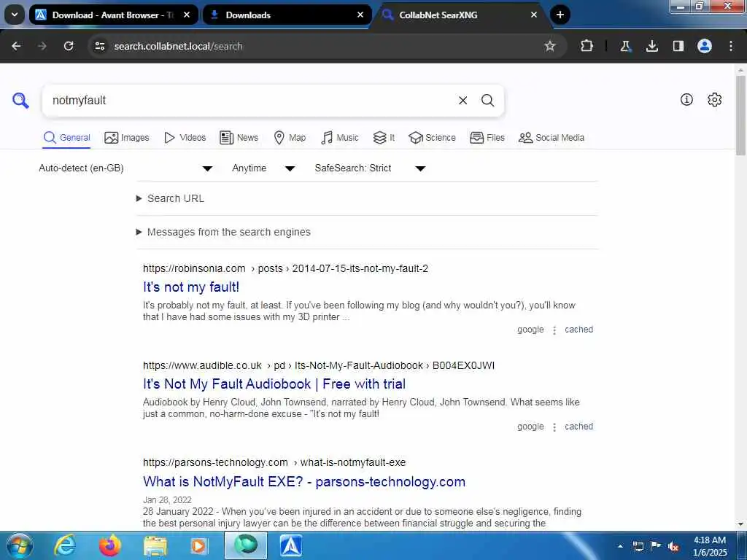747x560 pixels.
Task: Open site information icon in address bar
Action: click(x=99, y=46)
